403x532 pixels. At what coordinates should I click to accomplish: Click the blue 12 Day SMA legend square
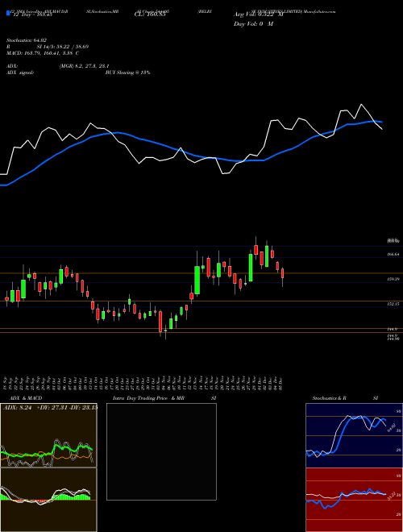coord(8,14)
